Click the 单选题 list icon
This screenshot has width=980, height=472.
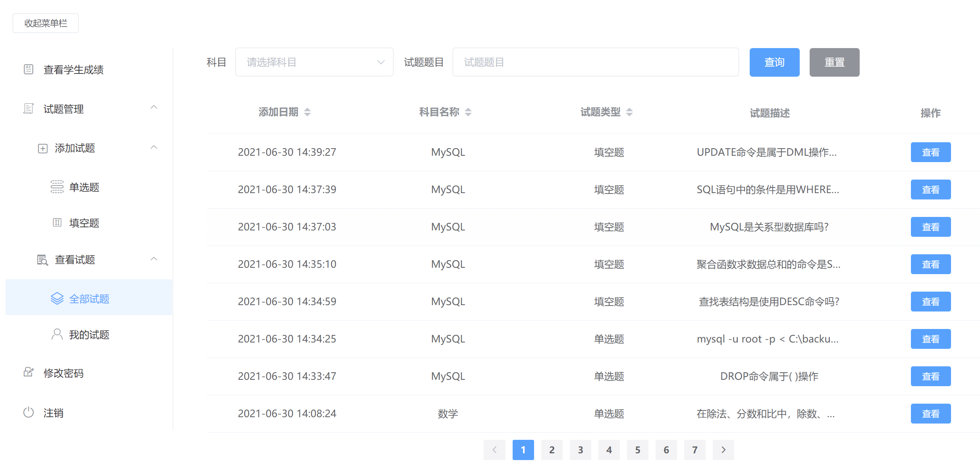click(x=57, y=187)
